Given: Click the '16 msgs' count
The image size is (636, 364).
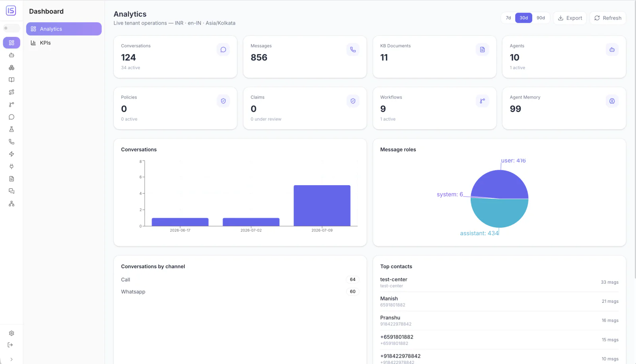Looking at the screenshot, I should point(610,320).
